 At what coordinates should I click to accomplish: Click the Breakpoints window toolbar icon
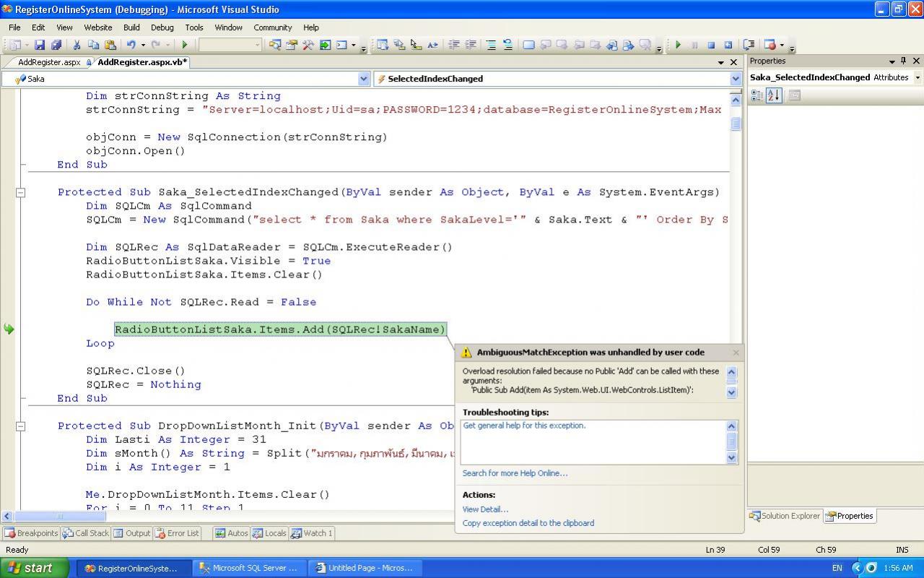[770, 45]
